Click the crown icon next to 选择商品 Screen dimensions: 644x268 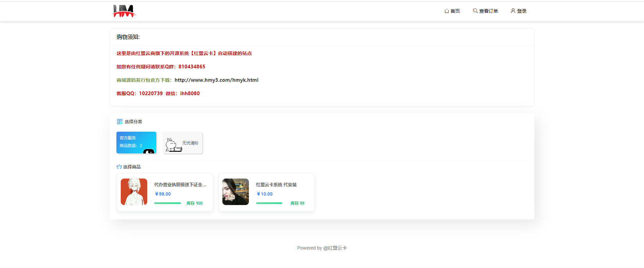click(x=119, y=167)
